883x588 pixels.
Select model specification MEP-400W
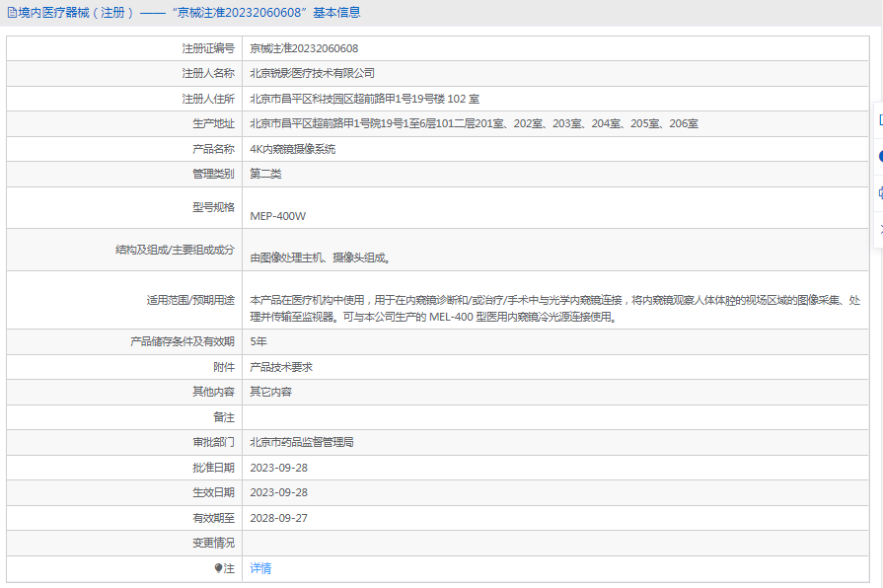tap(278, 216)
